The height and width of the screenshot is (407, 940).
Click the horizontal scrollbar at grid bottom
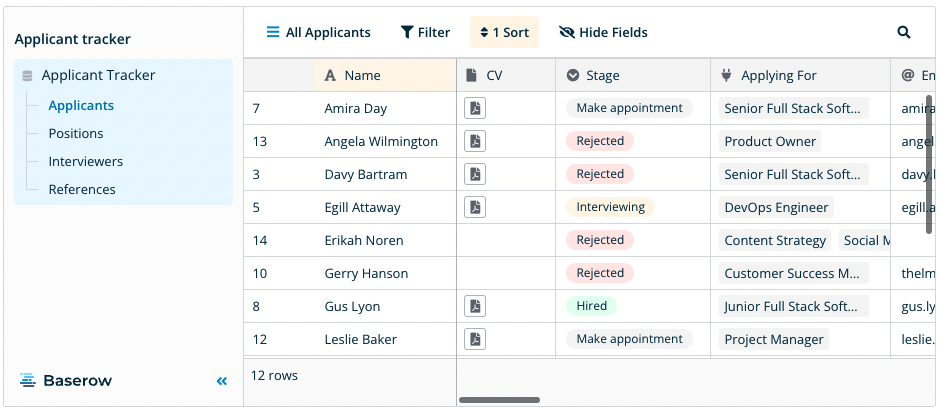[x=499, y=400]
